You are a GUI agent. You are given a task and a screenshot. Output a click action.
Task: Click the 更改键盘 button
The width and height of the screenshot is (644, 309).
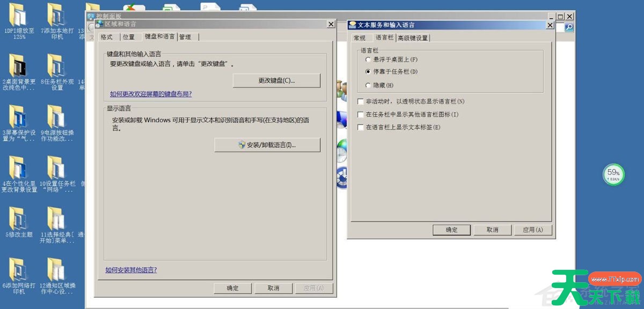coord(276,80)
